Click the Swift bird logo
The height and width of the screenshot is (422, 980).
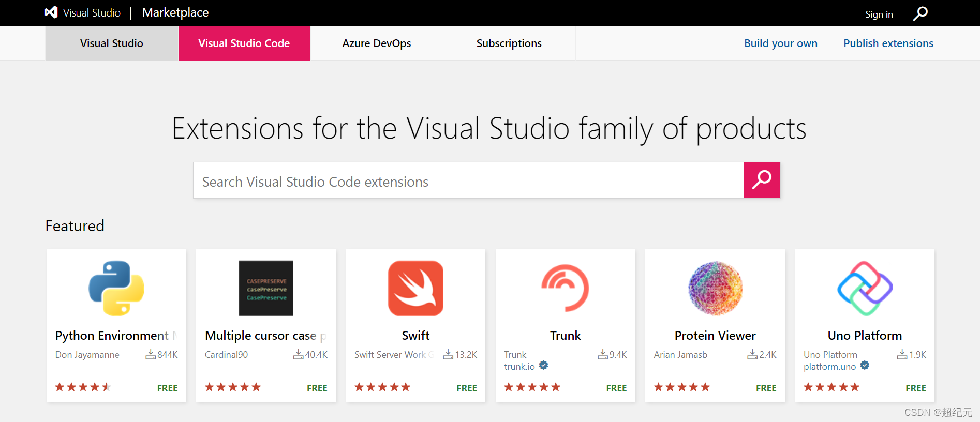(x=415, y=288)
